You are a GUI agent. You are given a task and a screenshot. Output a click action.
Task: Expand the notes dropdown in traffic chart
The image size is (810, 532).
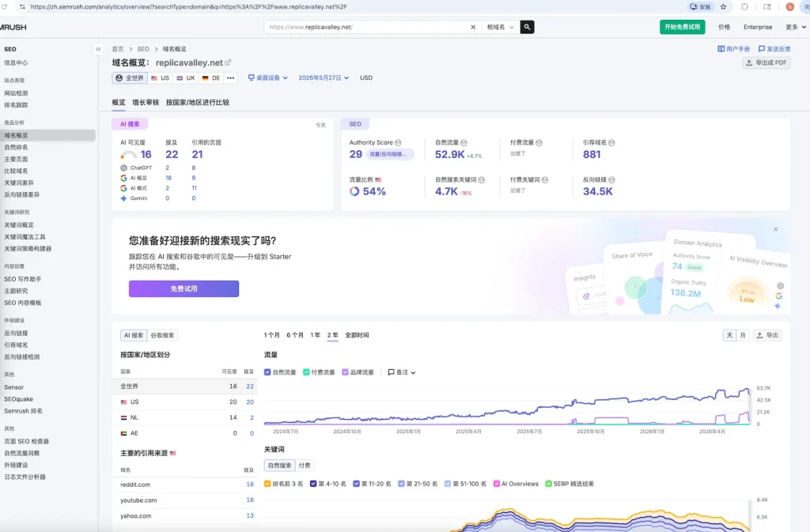coord(401,372)
